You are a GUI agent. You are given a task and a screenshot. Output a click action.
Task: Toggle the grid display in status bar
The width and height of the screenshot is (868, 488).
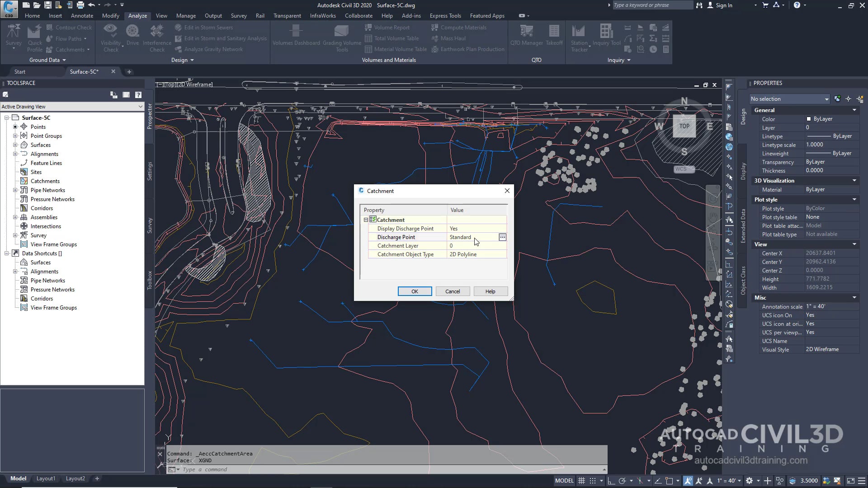click(x=582, y=481)
